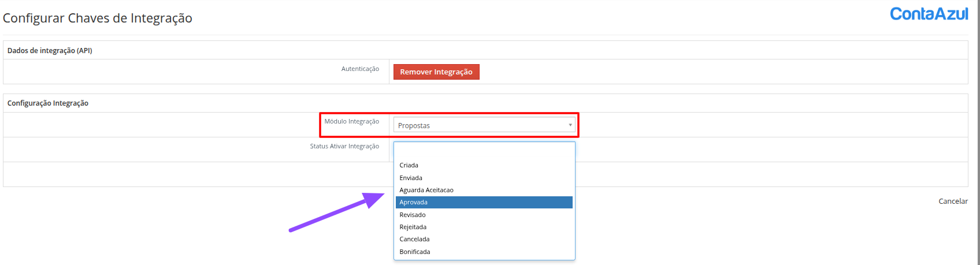Choose the Revisado status
This screenshot has height=265, width=980.
click(413, 215)
